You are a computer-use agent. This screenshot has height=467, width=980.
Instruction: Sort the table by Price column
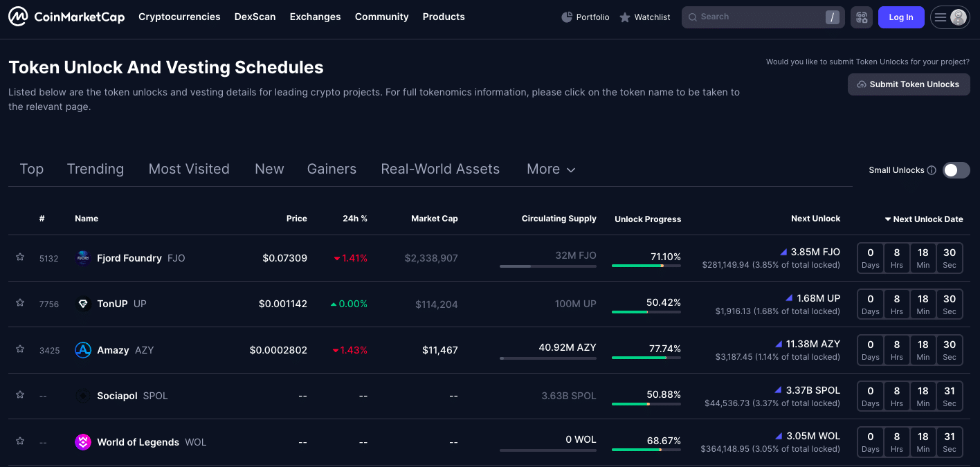click(297, 219)
